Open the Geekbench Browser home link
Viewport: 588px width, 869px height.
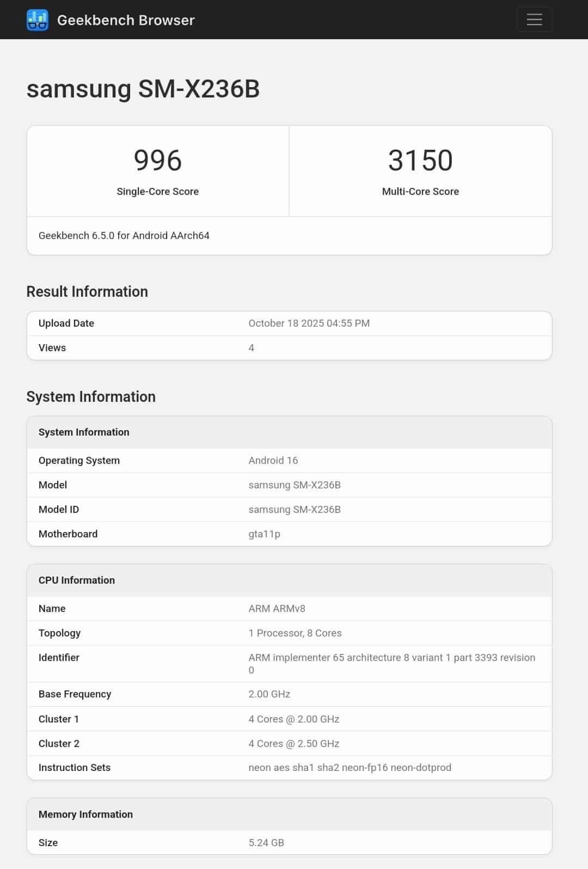tap(126, 20)
